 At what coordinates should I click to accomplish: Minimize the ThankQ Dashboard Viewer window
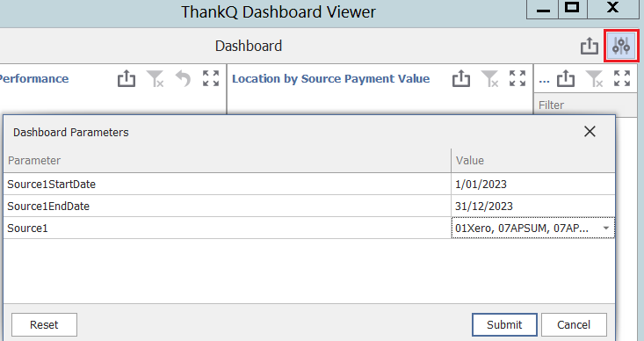pyautogui.click(x=543, y=9)
